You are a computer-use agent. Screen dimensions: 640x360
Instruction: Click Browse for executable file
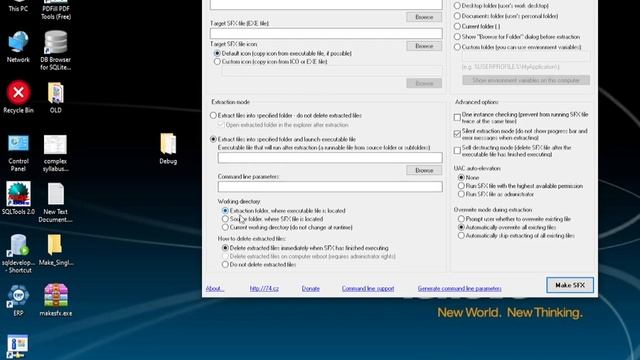click(x=424, y=170)
